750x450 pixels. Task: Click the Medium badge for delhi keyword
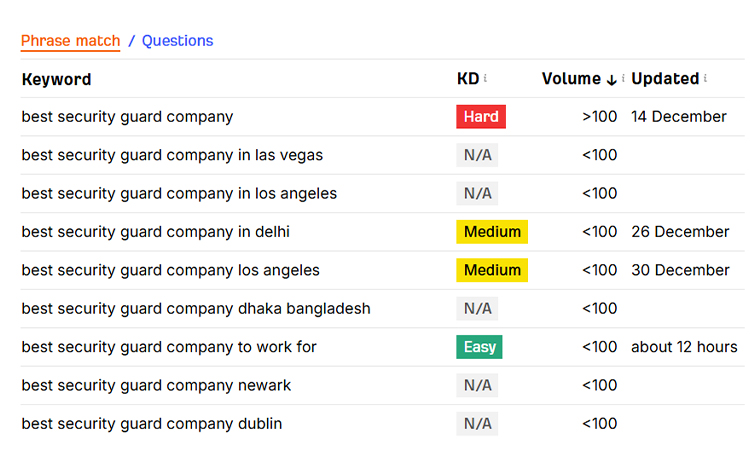point(492,232)
